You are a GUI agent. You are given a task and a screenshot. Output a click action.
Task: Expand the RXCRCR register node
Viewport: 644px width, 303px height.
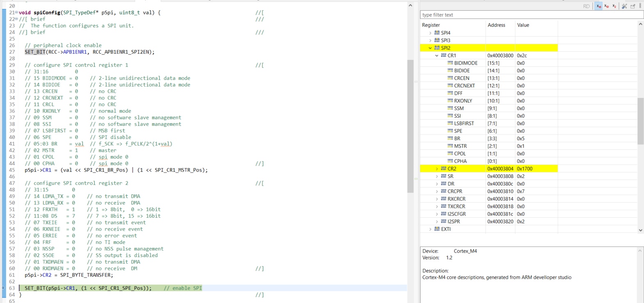[437, 199]
